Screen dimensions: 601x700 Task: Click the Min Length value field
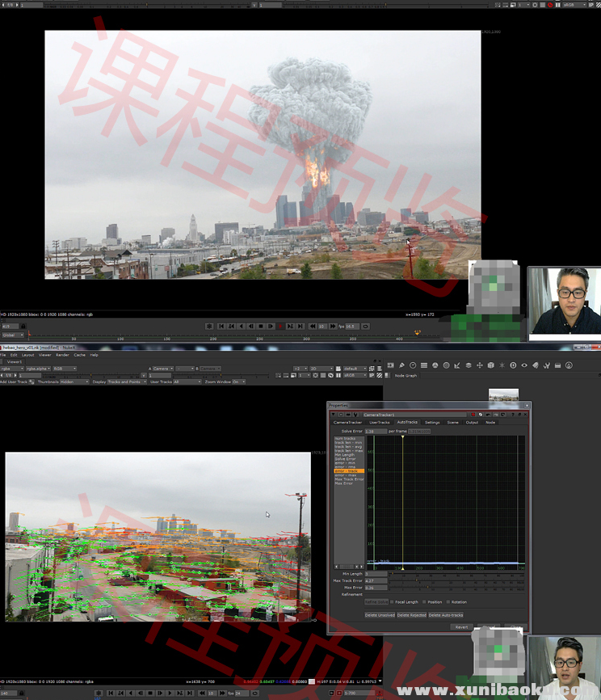[x=376, y=574]
